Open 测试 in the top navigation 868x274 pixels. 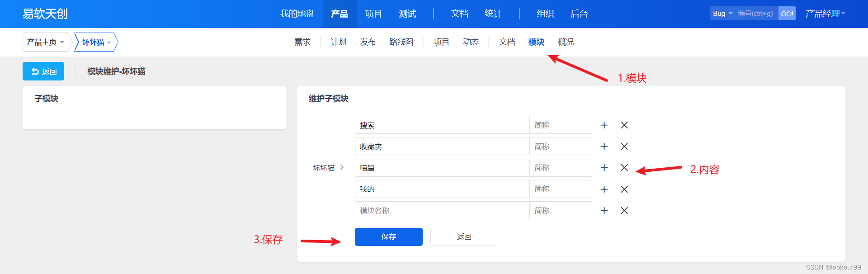tap(407, 14)
